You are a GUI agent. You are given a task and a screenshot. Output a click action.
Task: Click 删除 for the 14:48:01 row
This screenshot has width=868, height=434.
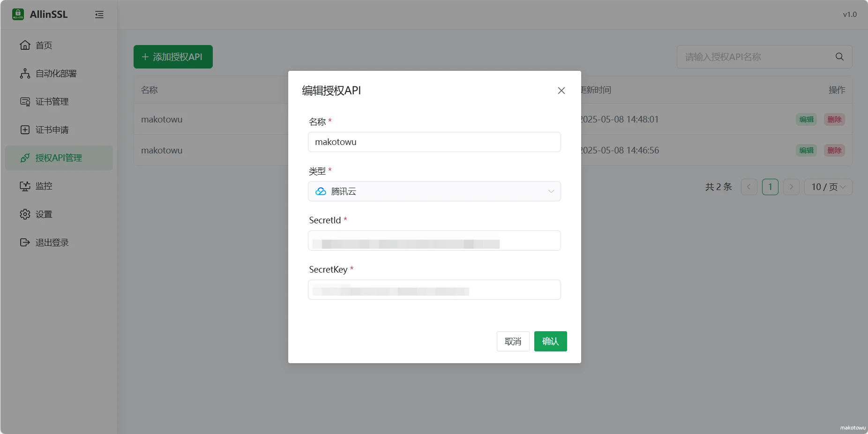[x=834, y=119]
